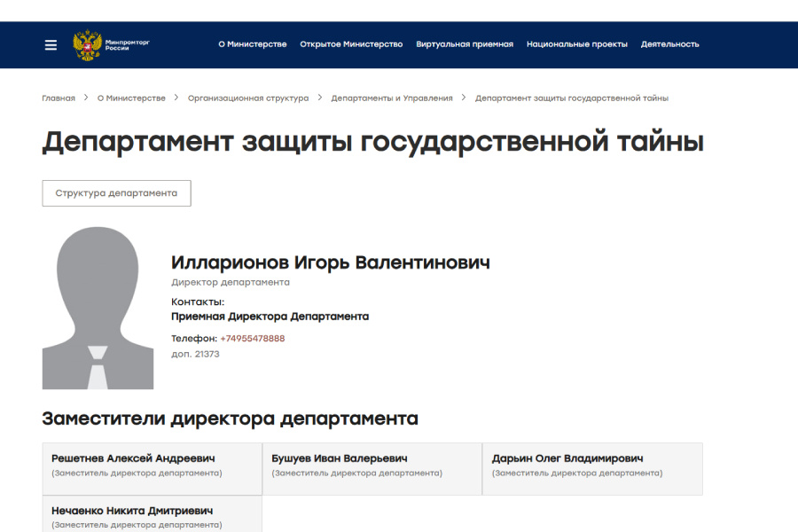
Task: Open the Бушуев Иван Валерьевич card
Action: pyautogui.click(x=372, y=469)
